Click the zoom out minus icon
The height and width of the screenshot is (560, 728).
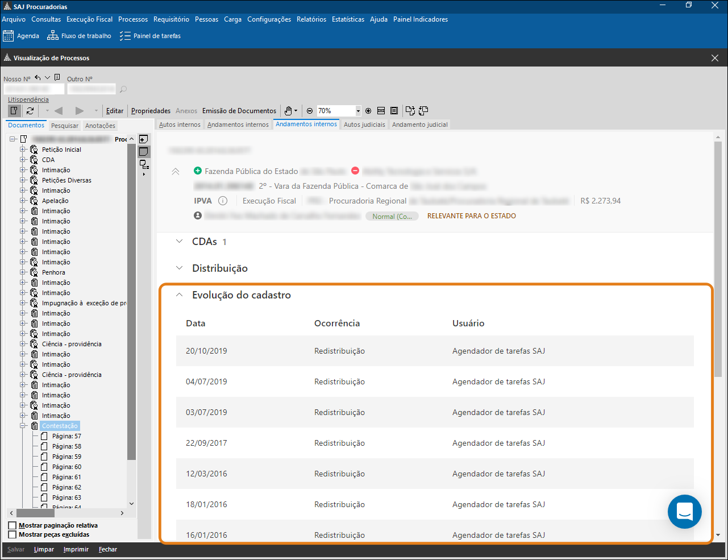click(x=310, y=111)
